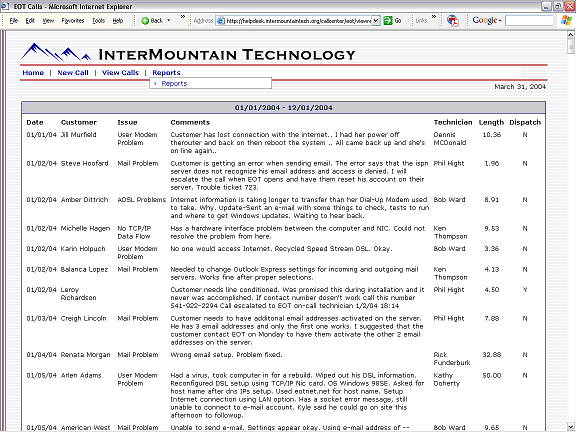Open the View Calls link

[120, 73]
